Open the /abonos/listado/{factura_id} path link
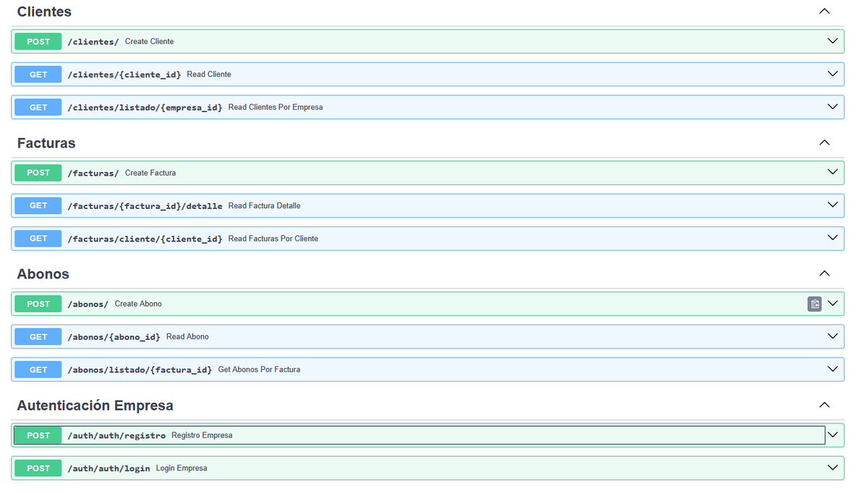The width and height of the screenshot is (868, 493). coord(140,369)
